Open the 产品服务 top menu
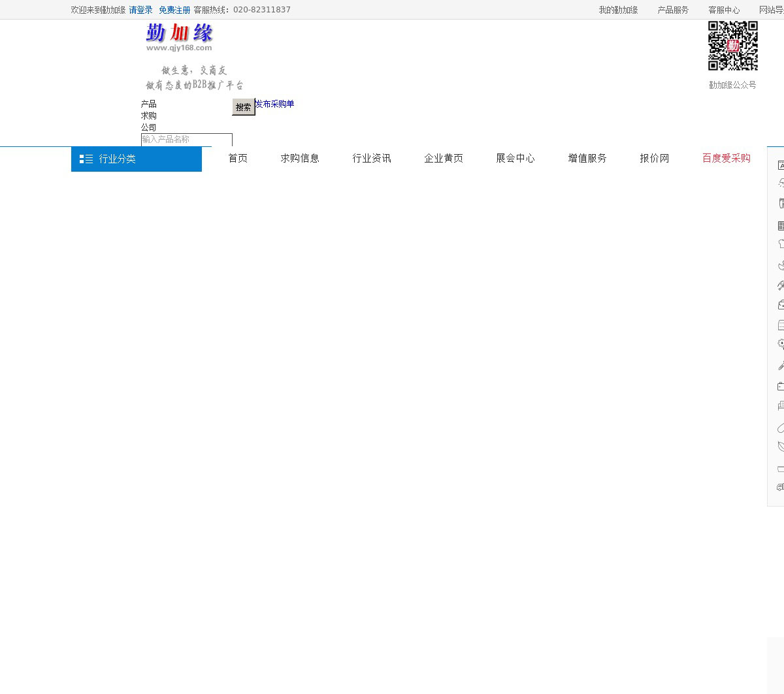 673,10
